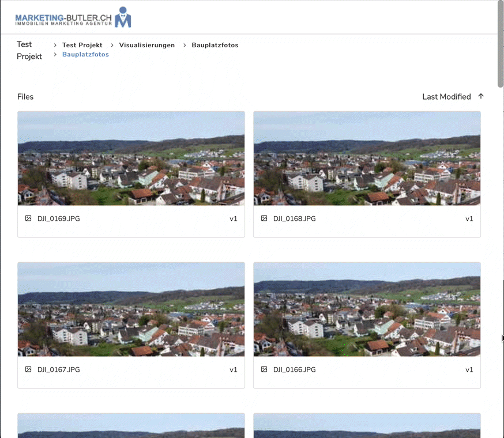This screenshot has height=438, width=504.
Task: Click chevron before the blue Bauplatzfotos breadcrumb
Action: pyautogui.click(x=55, y=55)
